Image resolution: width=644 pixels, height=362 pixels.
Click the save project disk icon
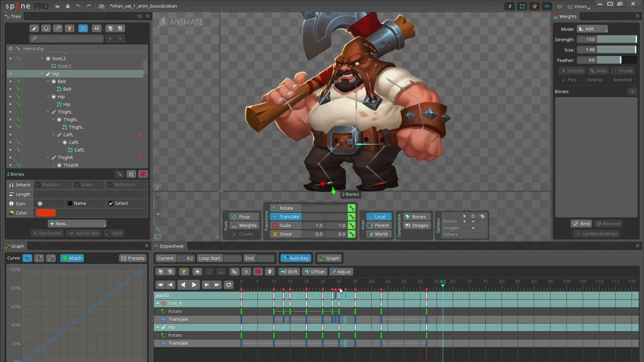point(67,6)
